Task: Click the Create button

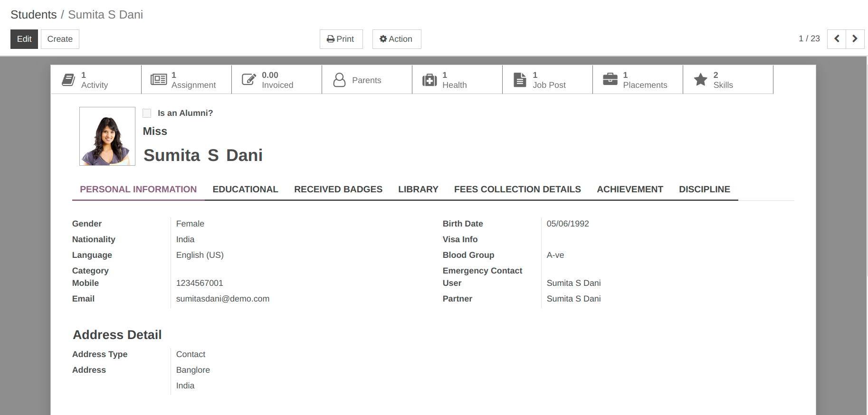Action: [x=60, y=39]
